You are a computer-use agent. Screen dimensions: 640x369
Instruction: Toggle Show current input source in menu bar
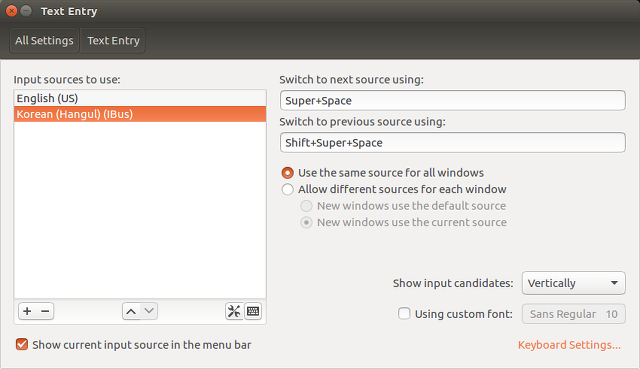coord(22,345)
